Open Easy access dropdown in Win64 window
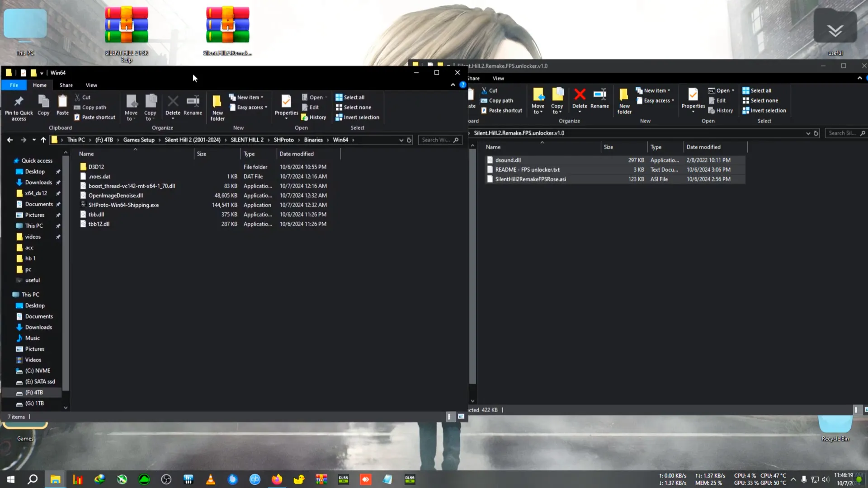Image resolution: width=868 pixels, height=488 pixels. point(248,108)
